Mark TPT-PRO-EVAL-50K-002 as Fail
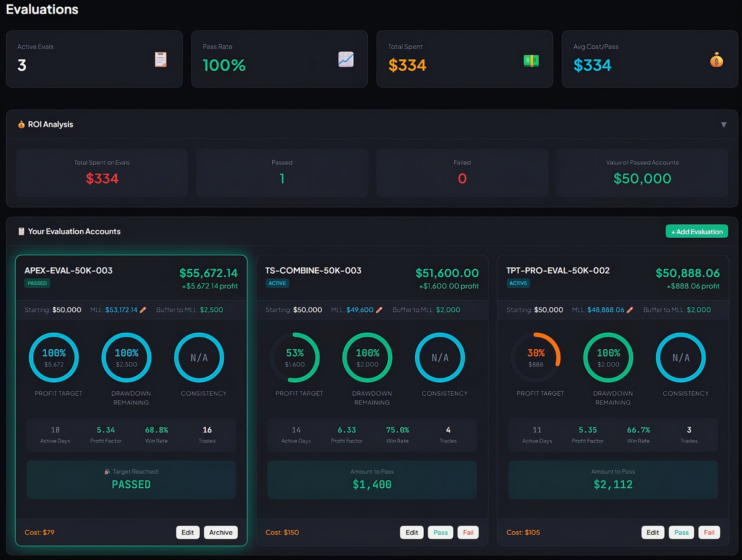The image size is (742, 560). click(709, 533)
